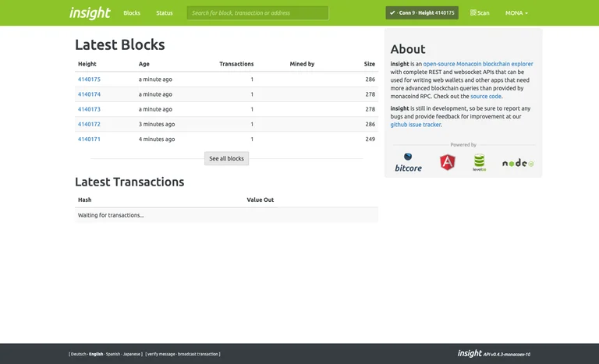Screen dimensions: 599x364
Task: Click the API v0.4.3-monacoex-10 version text
Action: tap(506, 355)
